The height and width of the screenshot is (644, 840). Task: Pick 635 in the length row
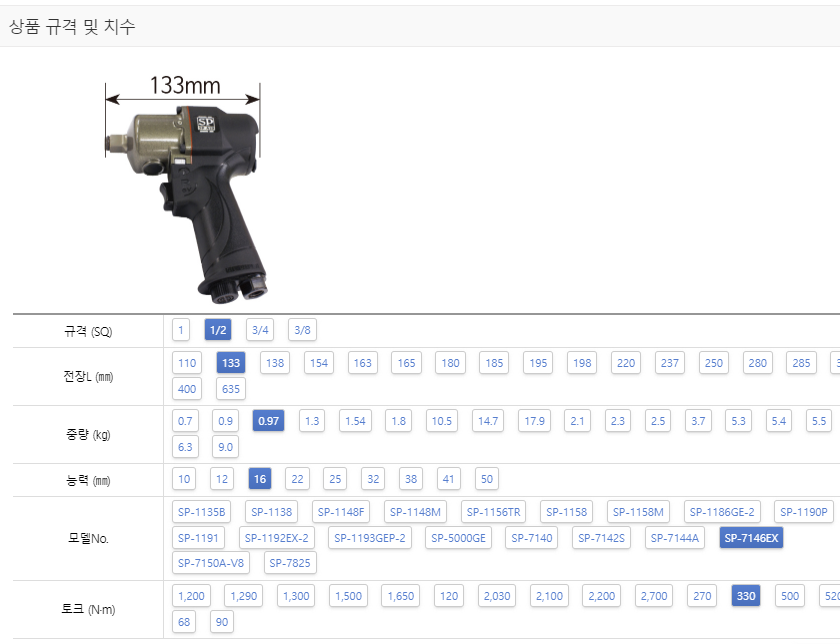pyautogui.click(x=231, y=389)
